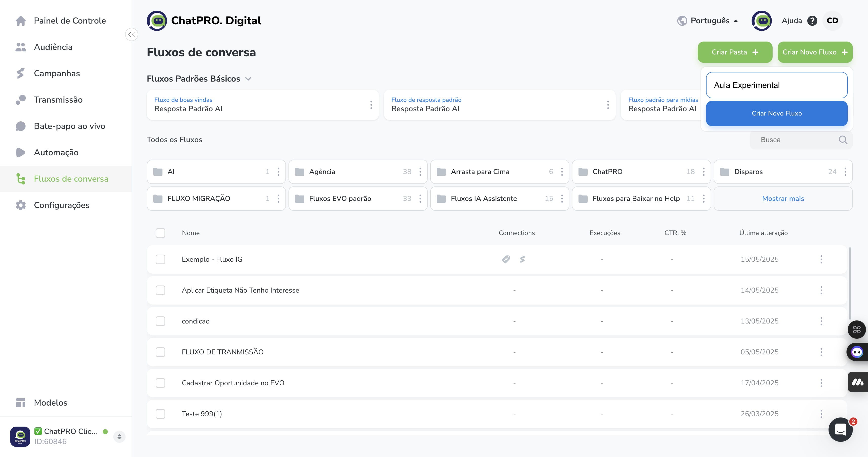Click the campaign connection icon on Exemplo - Fluxo IG

click(x=522, y=259)
